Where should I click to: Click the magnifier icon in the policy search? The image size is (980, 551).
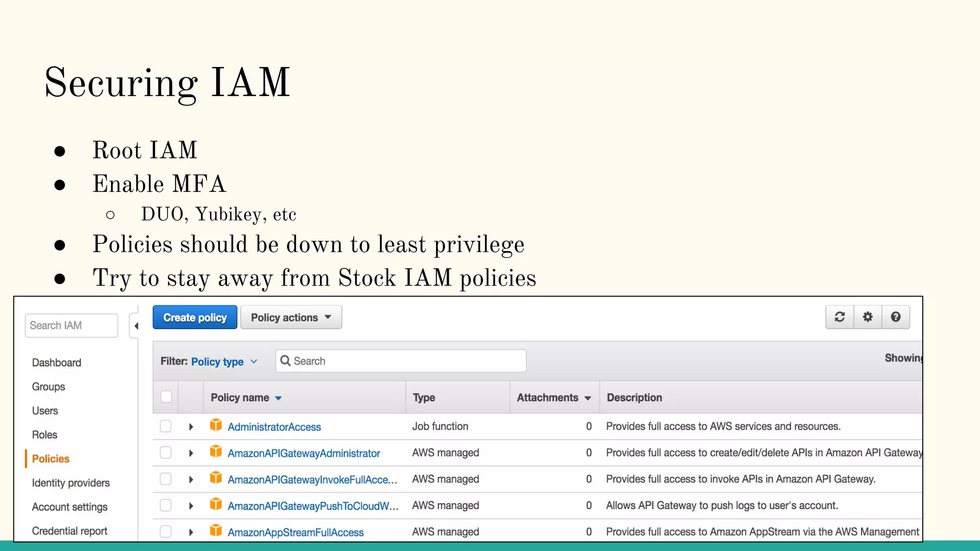click(x=286, y=361)
